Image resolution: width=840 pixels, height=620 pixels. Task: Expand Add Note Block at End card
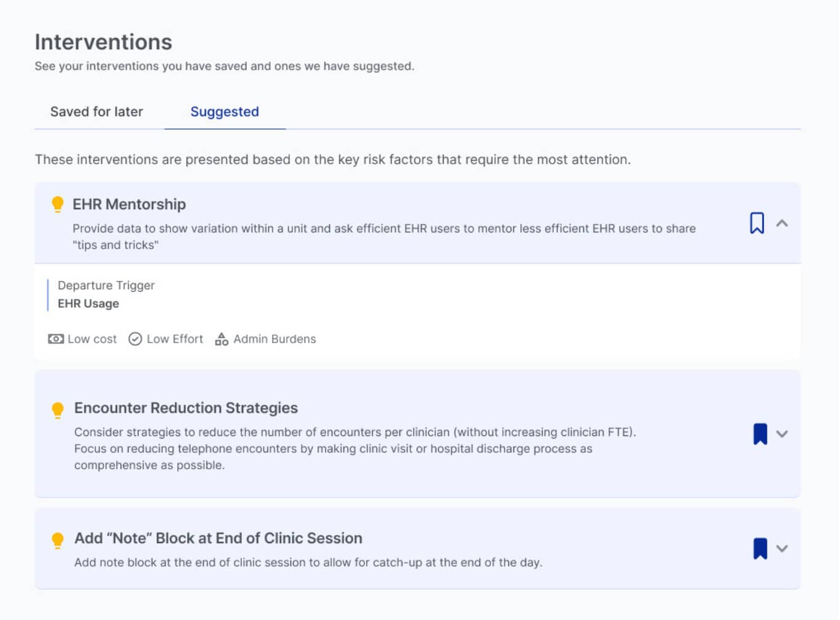(782, 549)
